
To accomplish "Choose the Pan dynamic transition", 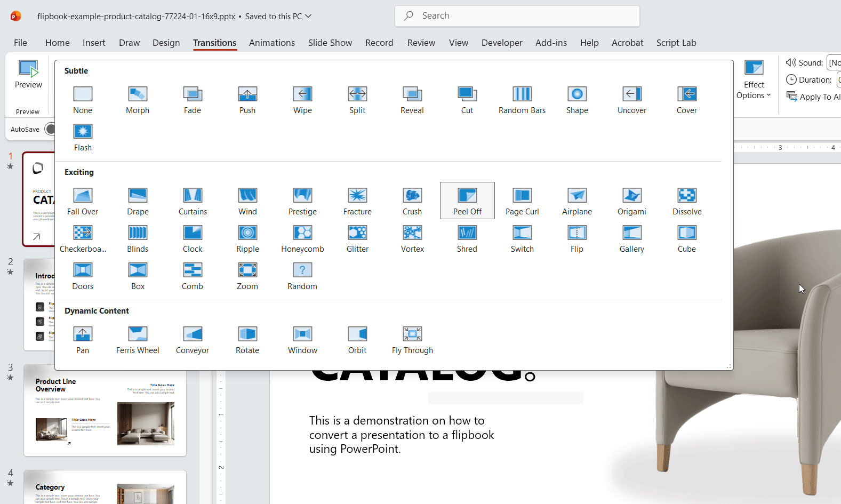I will point(83,340).
